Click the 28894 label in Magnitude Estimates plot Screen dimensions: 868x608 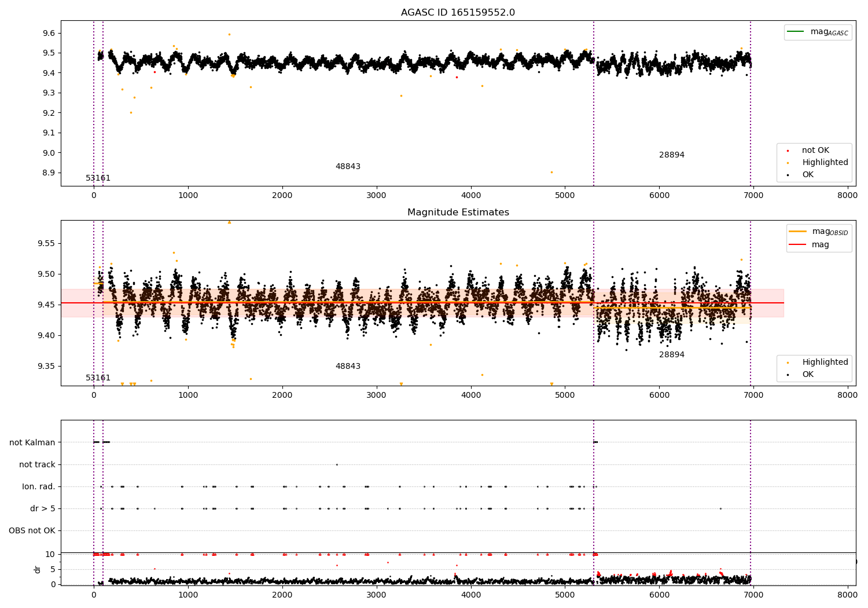(x=672, y=355)
